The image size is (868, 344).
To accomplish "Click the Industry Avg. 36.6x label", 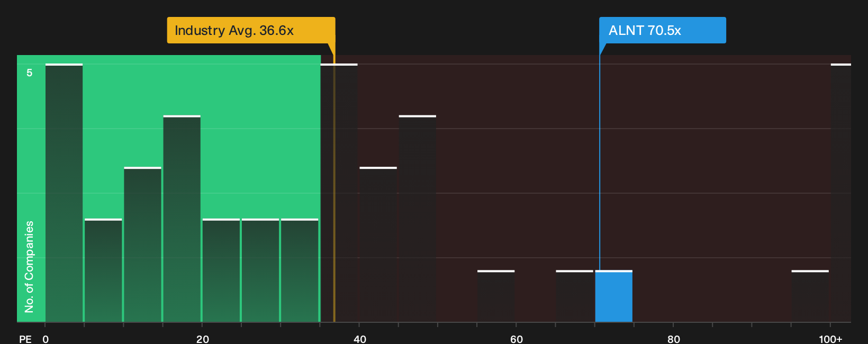I will pos(251,30).
